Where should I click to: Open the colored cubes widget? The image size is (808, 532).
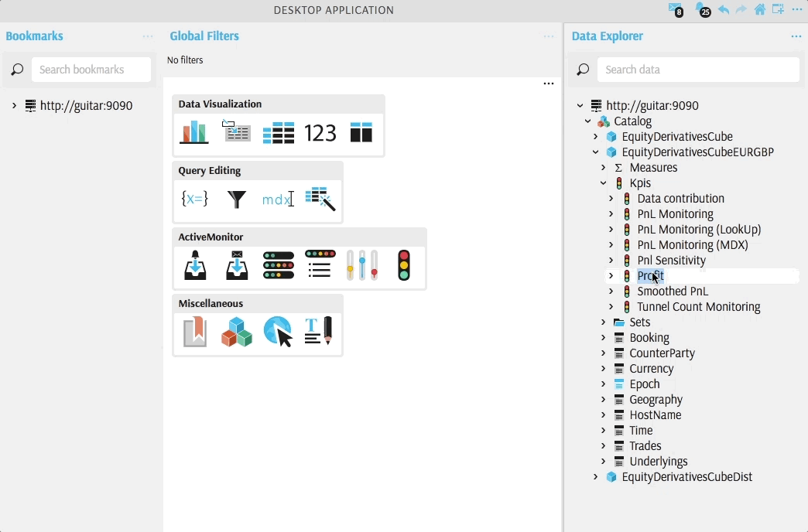tap(237, 332)
